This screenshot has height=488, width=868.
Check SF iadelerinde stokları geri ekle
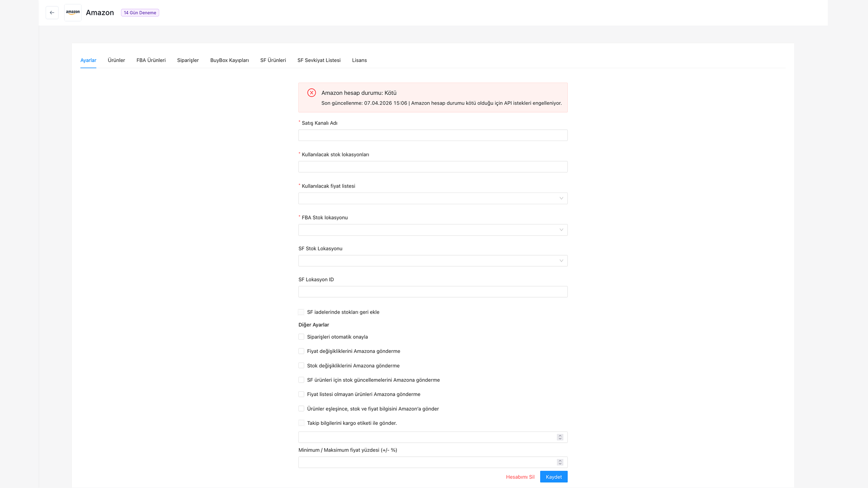tap(301, 312)
